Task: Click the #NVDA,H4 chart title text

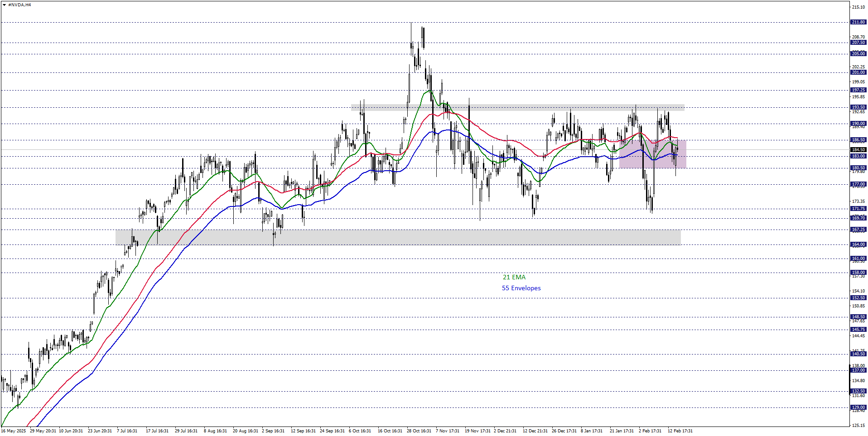Action: (19, 5)
